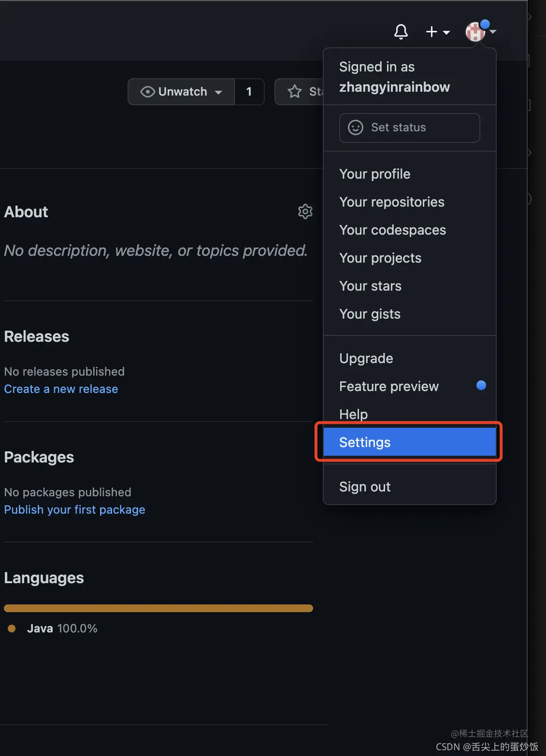Toggle Unwatch on the repository
This screenshot has height=756, width=546.
pos(174,92)
